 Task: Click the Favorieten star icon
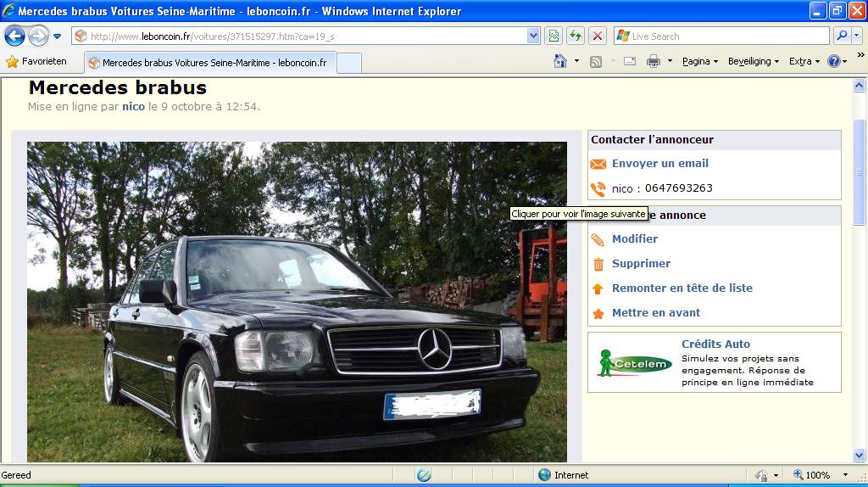click(x=12, y=62)
